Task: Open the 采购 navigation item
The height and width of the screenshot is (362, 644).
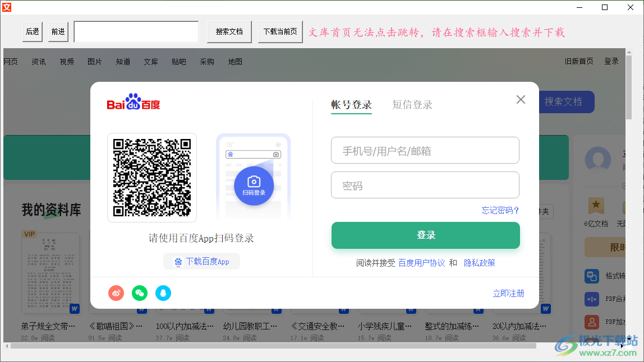Action: (x=207, y=62)
